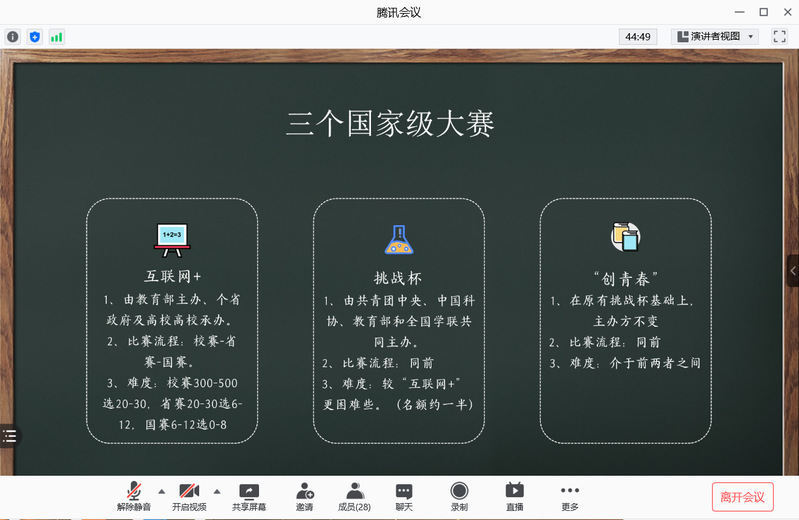Expand video options arrow beside 开启视频
This screenshot has height=520, width=799.
(217, 491)
